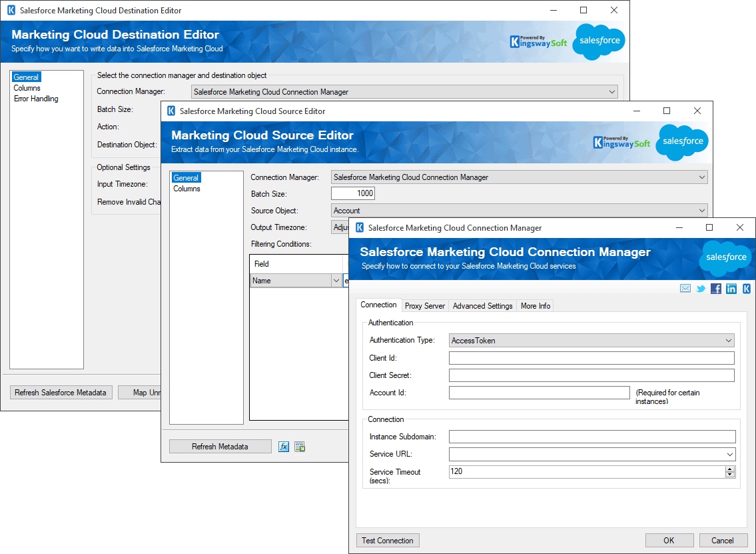
Task: Select Error Handling page in Destination Editor
Action: [36, 99]
